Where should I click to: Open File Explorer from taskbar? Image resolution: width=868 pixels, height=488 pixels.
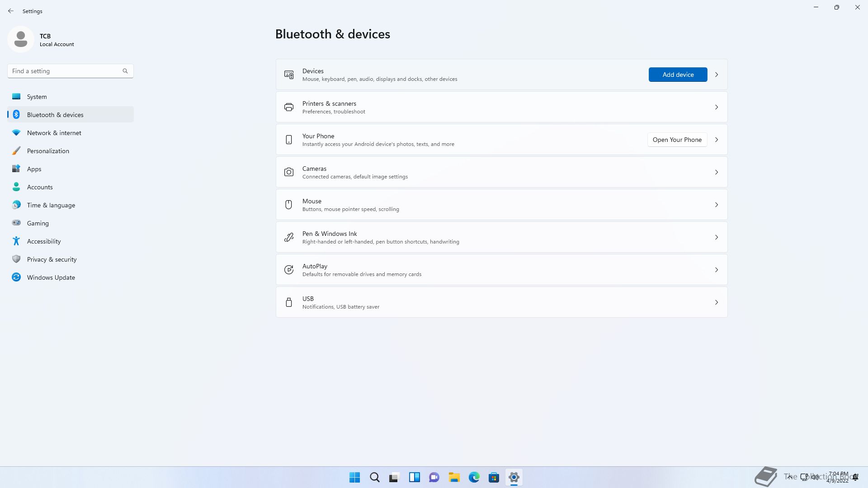pyautogui.click(x=454, y=477)
